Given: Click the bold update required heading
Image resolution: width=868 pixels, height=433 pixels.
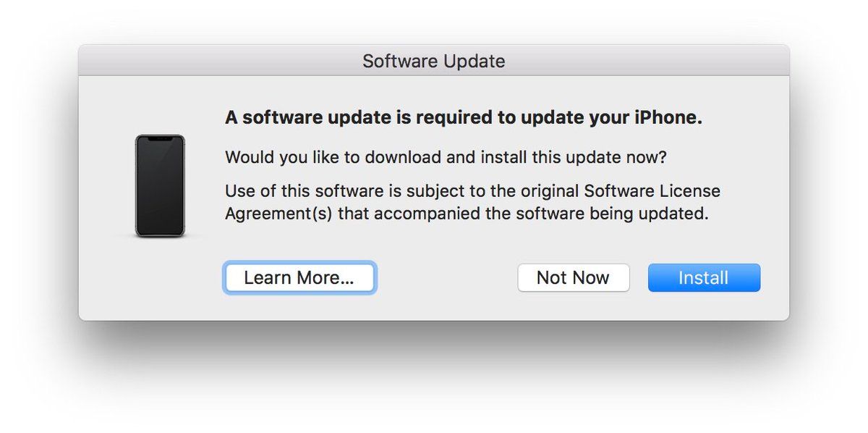Looking at the screenshot, I should pyautogui.click(x=463, y=118).
